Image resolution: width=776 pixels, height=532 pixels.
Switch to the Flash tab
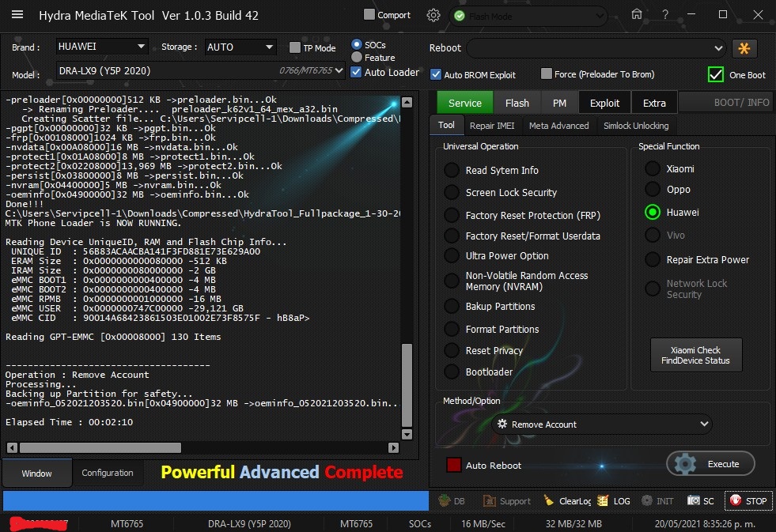(x=517, y=103)
